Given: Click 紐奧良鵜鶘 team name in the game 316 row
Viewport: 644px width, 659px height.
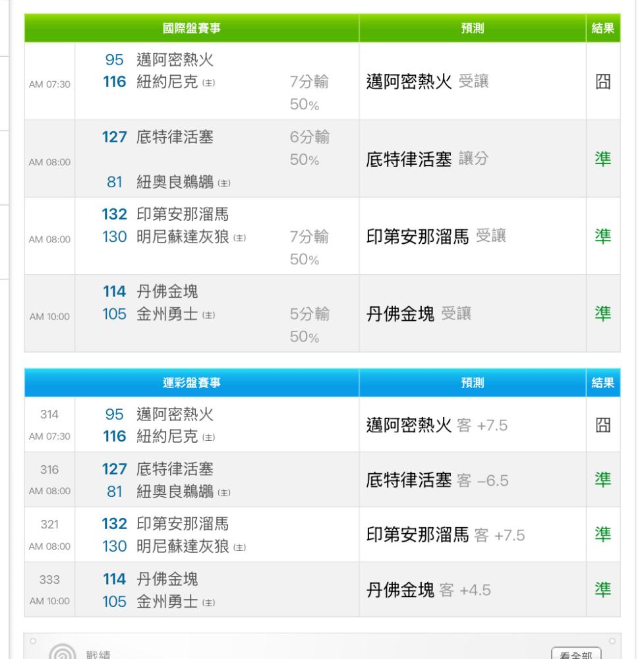Looking at the screenshot, I should point(175,492).
